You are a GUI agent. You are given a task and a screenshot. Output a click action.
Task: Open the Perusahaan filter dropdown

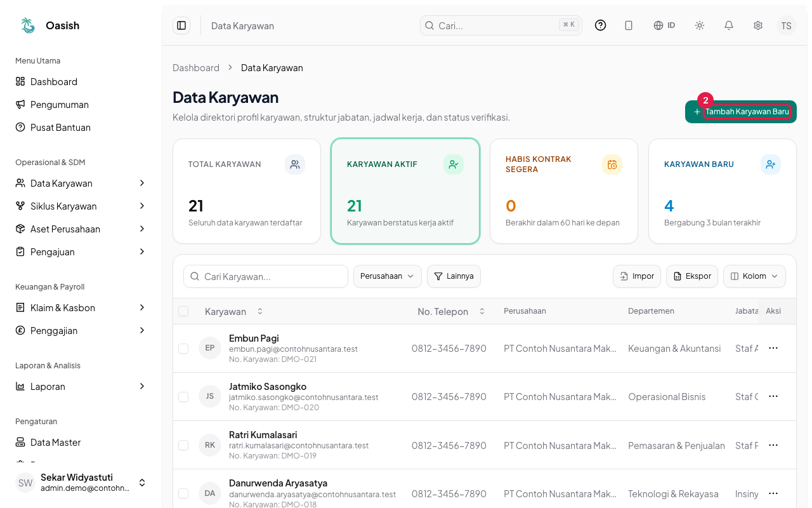coord(388,276)
